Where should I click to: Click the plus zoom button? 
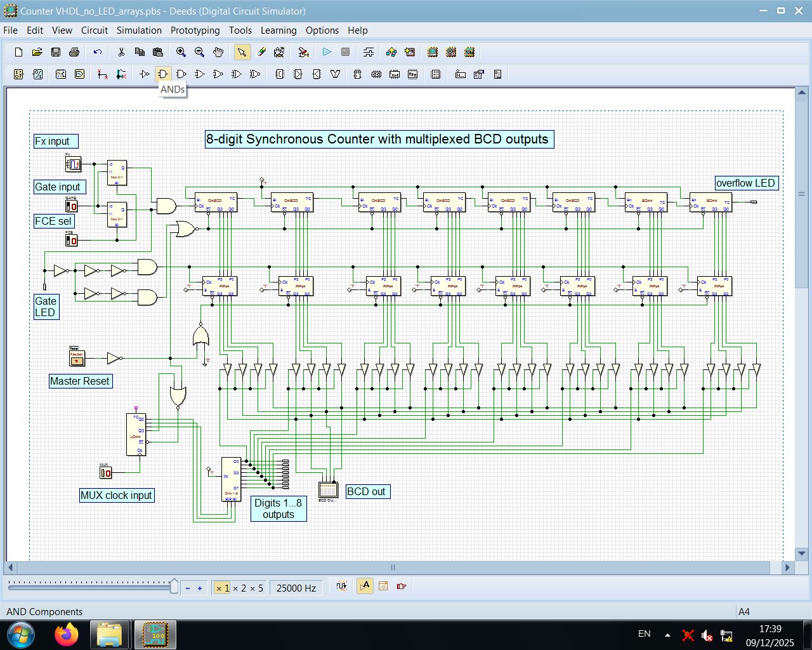tap(199, 587)
